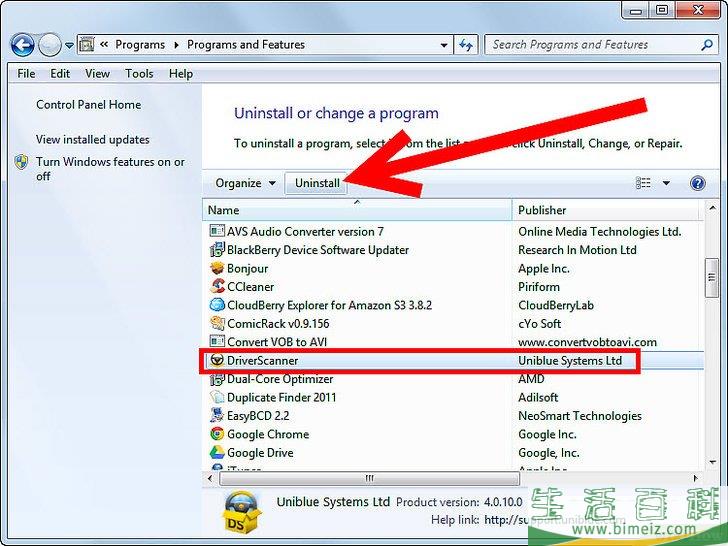Click www.convertvobtoavi.com publisher cell
Screen dimensions: 728x546
coord(587,342)
